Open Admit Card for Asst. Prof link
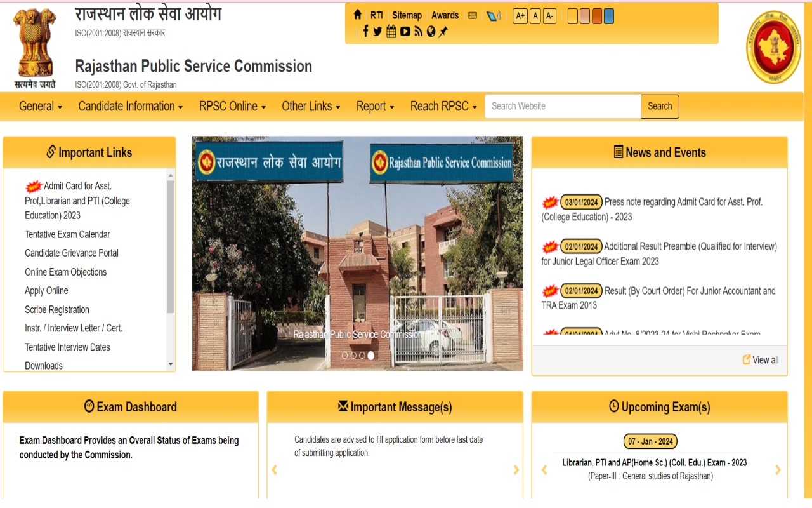This screenshot has width=812, height=508. point(77,201)
